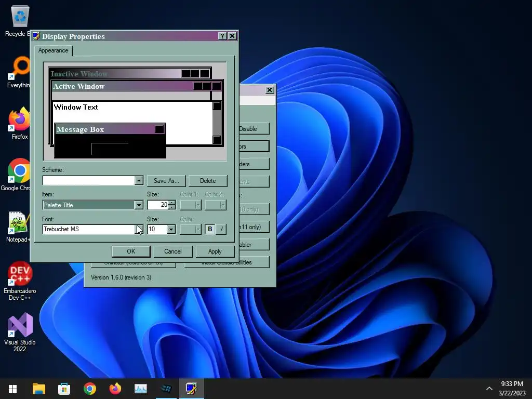
Task: Open File Explorer from the taskbar
Action: coord(38,389)
